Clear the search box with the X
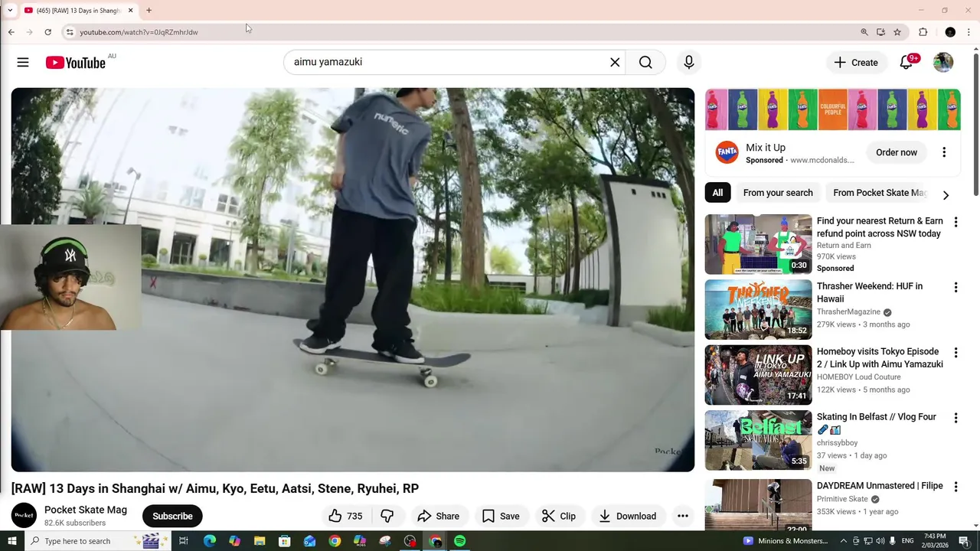The width and height of the screenshot is (980, 551). 615,62
